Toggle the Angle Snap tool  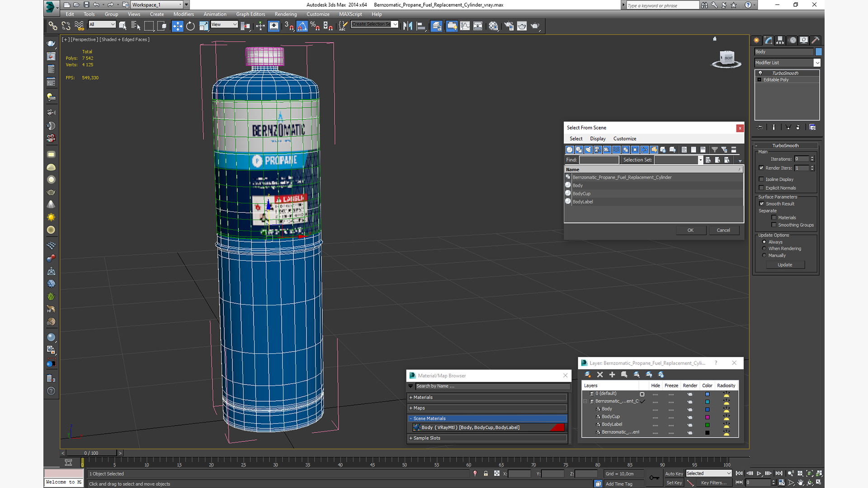pos(302,26)
